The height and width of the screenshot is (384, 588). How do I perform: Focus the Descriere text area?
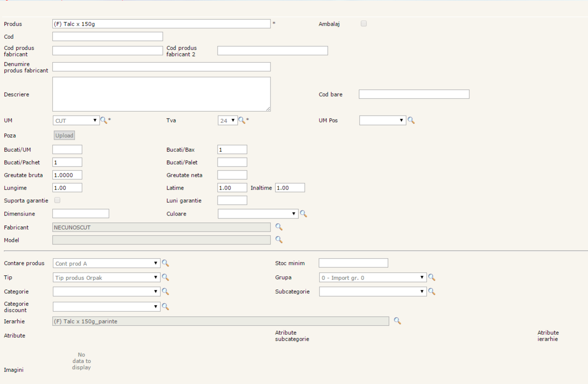[161, 94]
